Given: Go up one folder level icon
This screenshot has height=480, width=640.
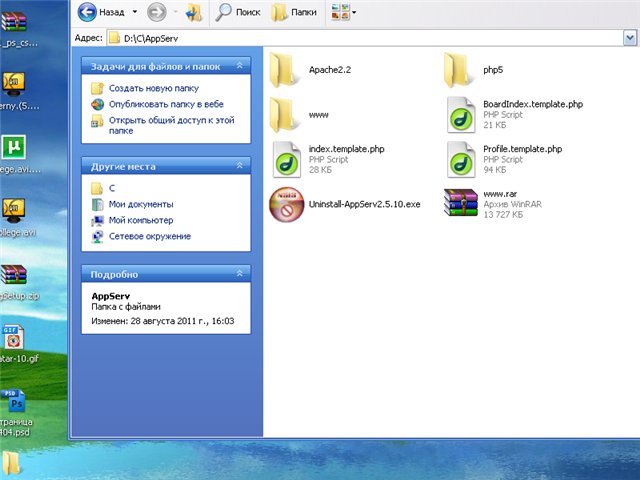Looking at the screenshot, I should 194,13.
